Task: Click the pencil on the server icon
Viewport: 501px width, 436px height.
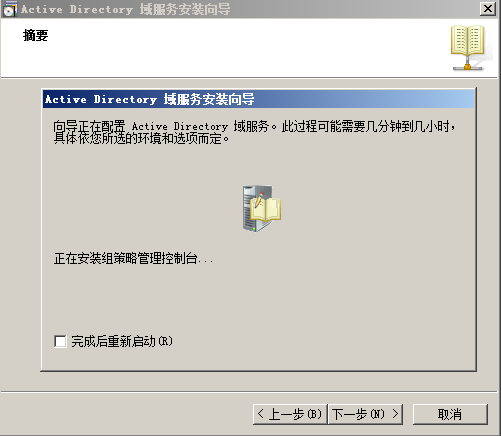Action: tap(259, 201)
